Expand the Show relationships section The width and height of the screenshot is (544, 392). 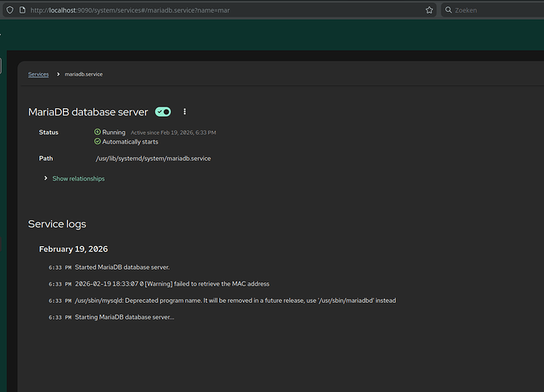tap(78, 179)
